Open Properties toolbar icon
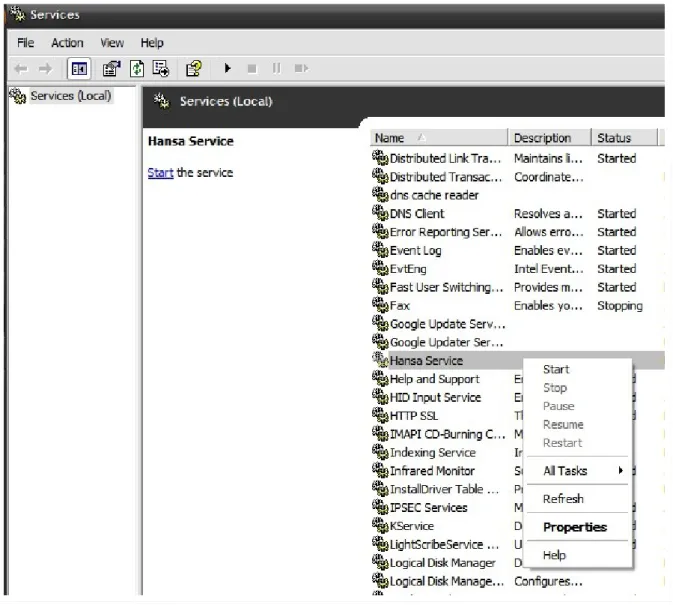The height and width of the screenshot is (605, 673). (112, 69)
